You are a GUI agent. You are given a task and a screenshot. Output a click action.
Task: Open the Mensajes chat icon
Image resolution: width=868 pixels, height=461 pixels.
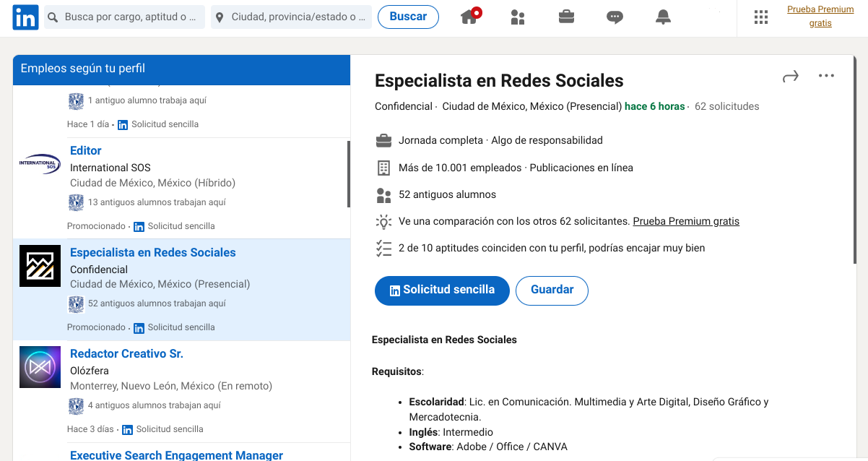click(615, 17)
